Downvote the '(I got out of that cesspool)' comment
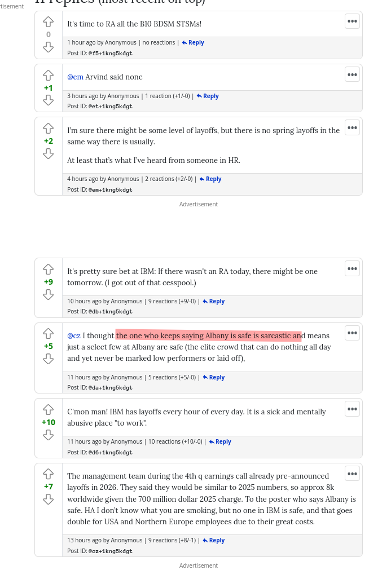369x588 pixels. [x=48, y=294]
